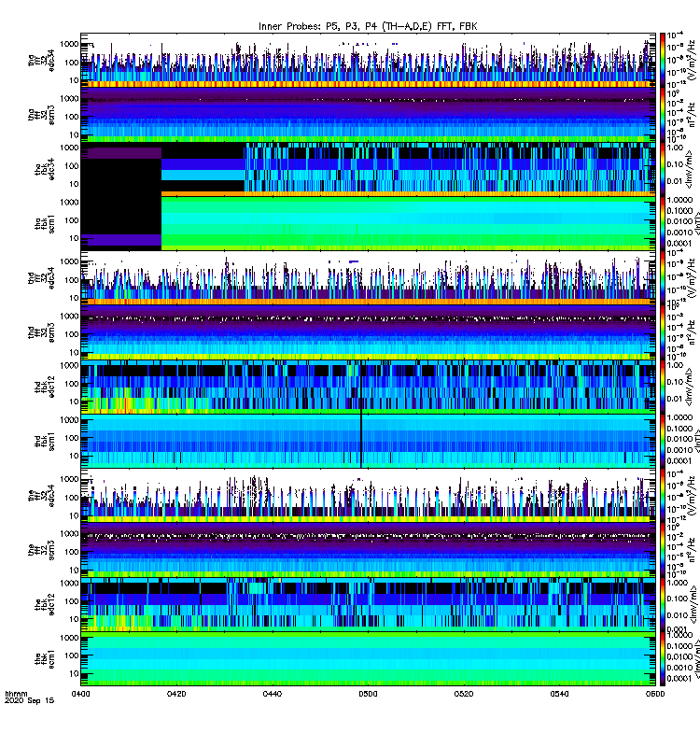700x747 pixels.
Task: Click the 'tha fff 32 scm3' panel label
Action: [x=41, y=115]
